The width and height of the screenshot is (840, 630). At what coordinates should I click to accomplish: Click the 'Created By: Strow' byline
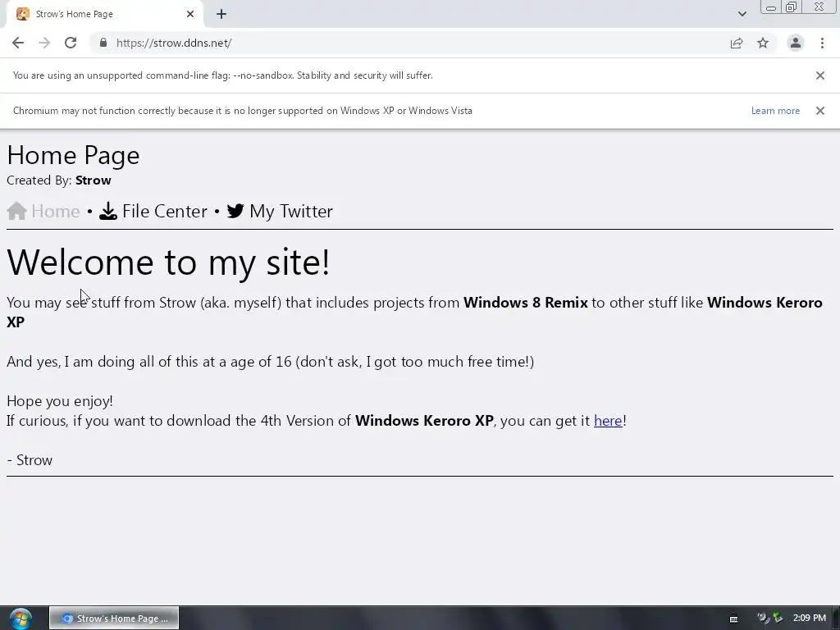click(59, 180)
